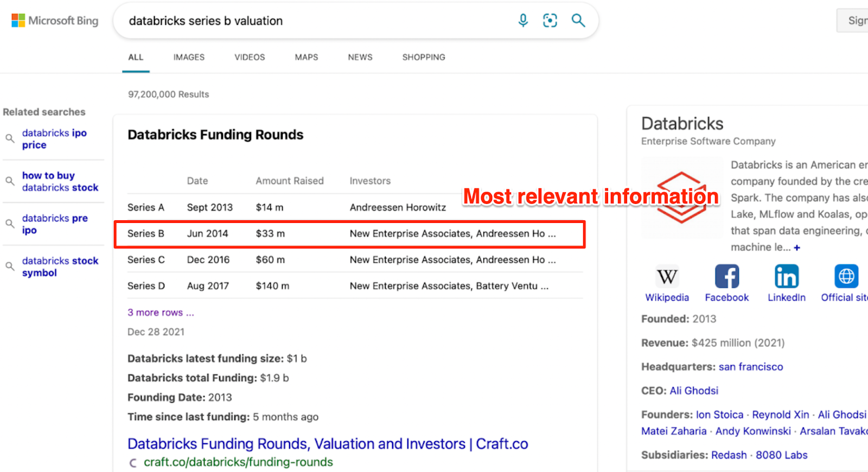Click search icon beside databricks ipo price
The height and width of the screenshot is (472, 868).
[x=10, y=138]
